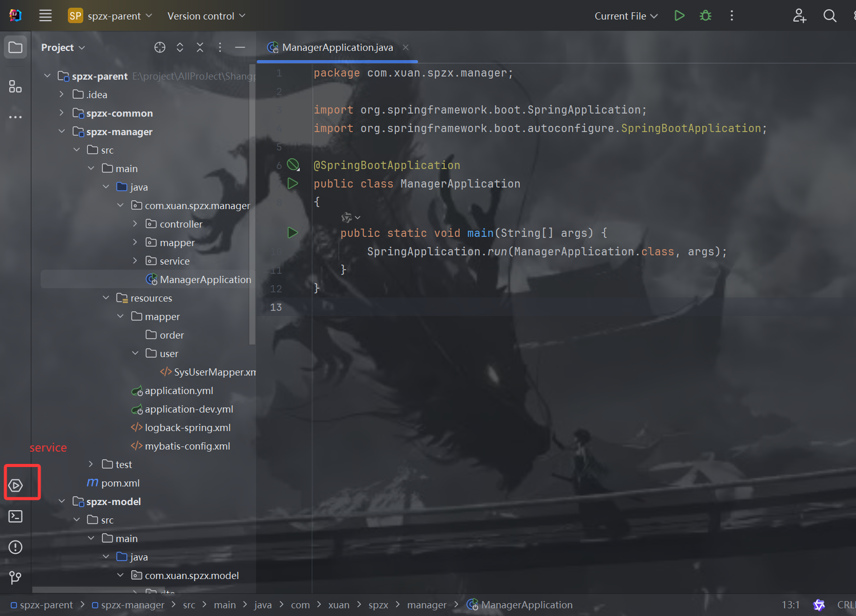Collapse the spzx-model module
Viewport: 856px width, 616px height.
pos(62,501)
